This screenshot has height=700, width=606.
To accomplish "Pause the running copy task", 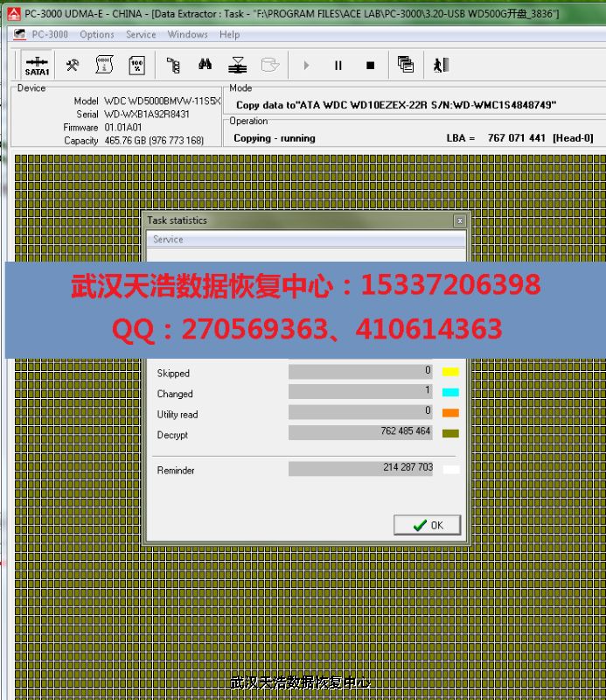I will point(338,65).
